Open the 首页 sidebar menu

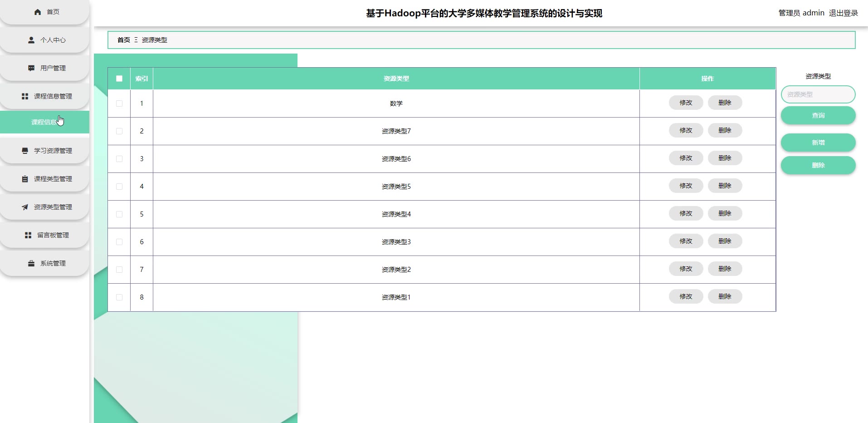[x=44, y=12]
